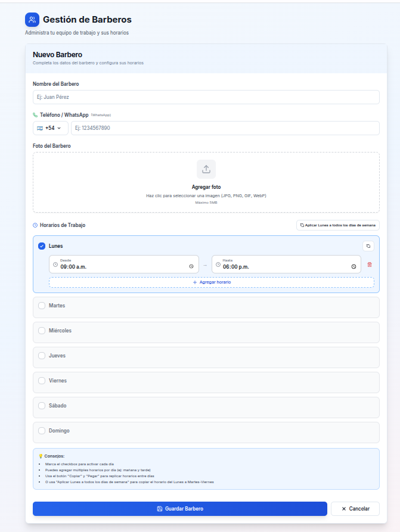Enable the Miércoles day checkbox
This screenshot has width=400, height=532.
(41, 331)
